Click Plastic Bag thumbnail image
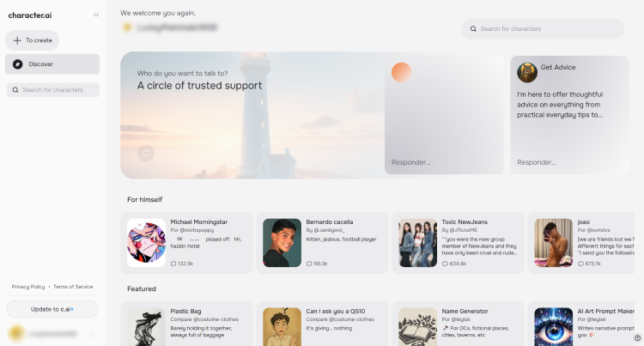 pyautogui.click(x=146, y=327)
